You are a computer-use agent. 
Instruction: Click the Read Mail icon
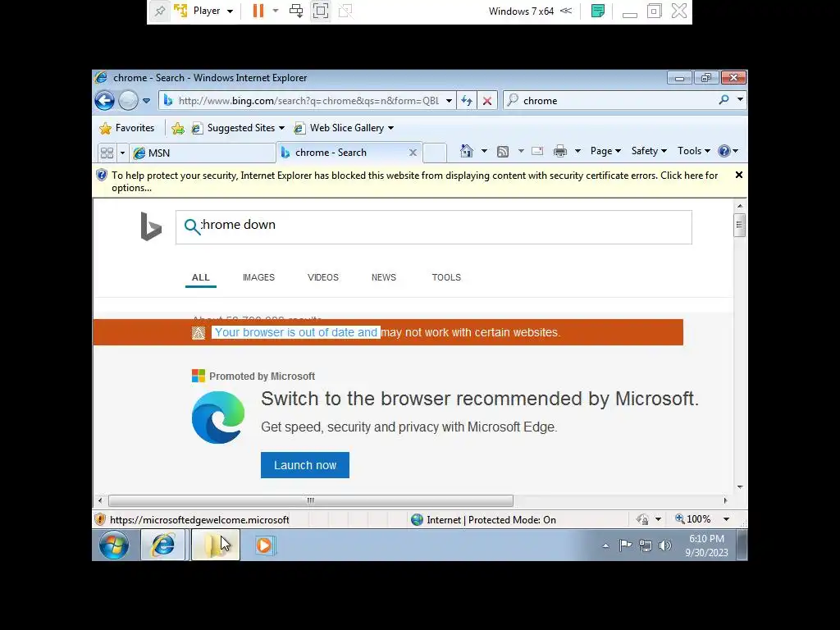tap(537, 151)
